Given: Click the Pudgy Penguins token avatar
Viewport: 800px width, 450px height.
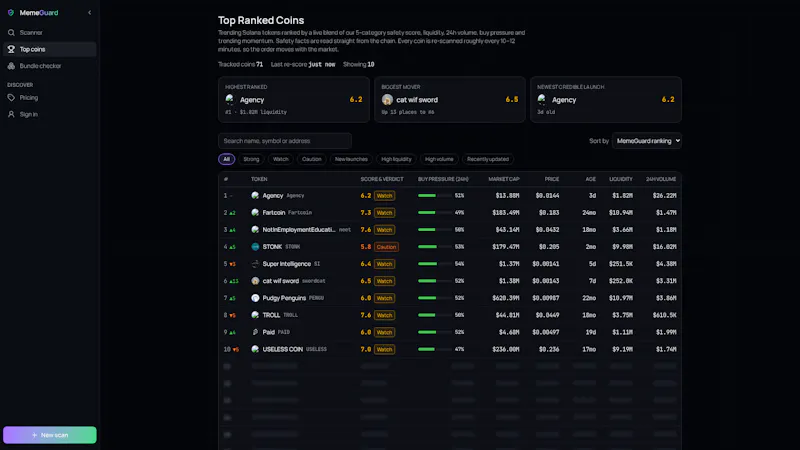Looking at the screenshot, I should coord(255,298).
